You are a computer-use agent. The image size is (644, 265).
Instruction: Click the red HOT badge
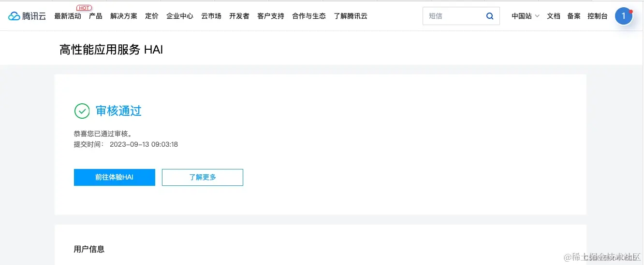[x=84, y=8]
